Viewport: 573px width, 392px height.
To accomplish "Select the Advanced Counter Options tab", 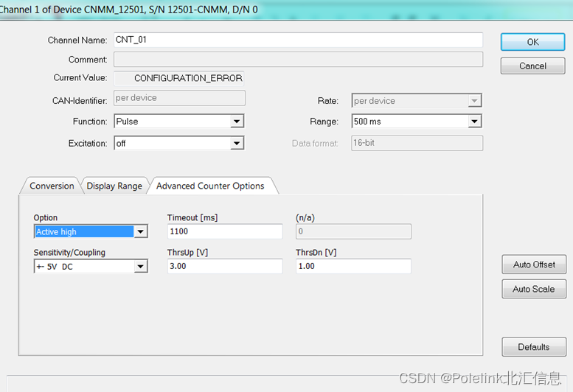I will [x=210, y=186].
